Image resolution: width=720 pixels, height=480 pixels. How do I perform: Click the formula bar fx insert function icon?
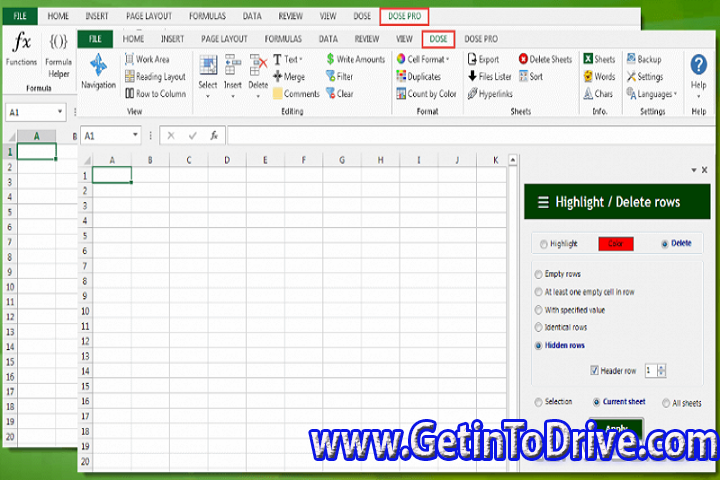[x=214, y=136]
